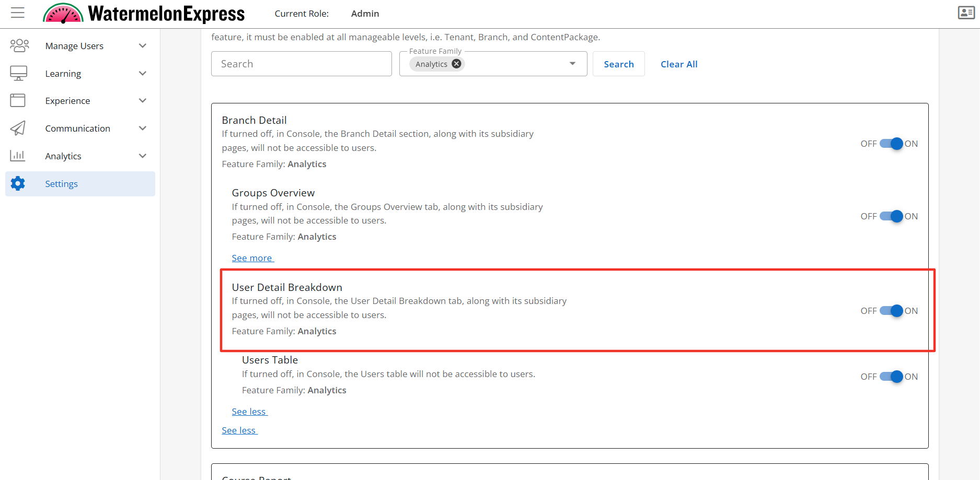Open the hamburger navigation menu
980x480 pixels.
tap(18, 13)
